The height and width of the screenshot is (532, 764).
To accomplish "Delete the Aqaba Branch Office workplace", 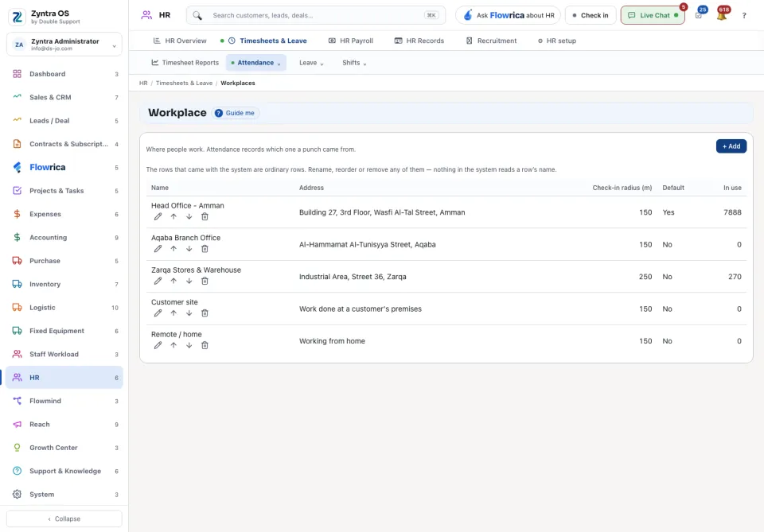I will (205, 249).
